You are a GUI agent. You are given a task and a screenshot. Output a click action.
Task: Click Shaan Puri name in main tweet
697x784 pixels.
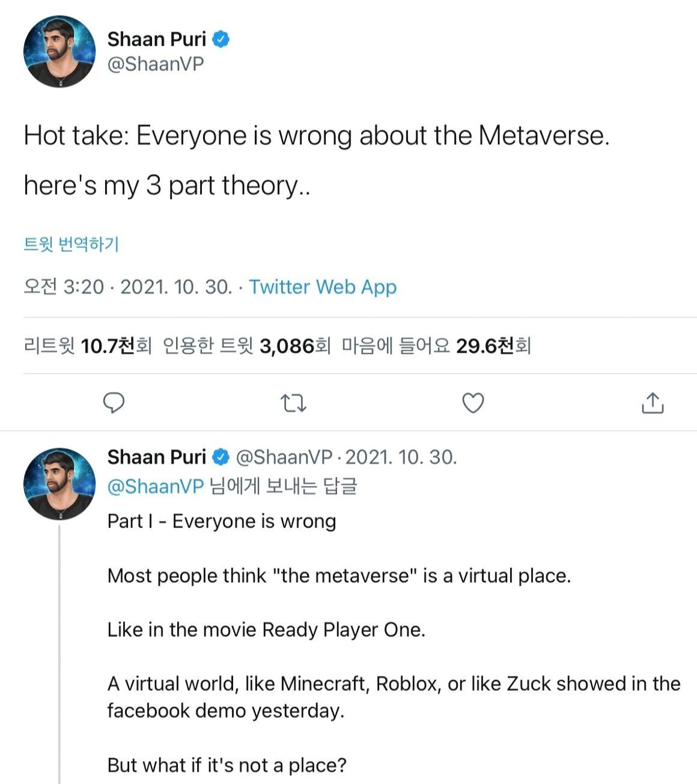156,40
